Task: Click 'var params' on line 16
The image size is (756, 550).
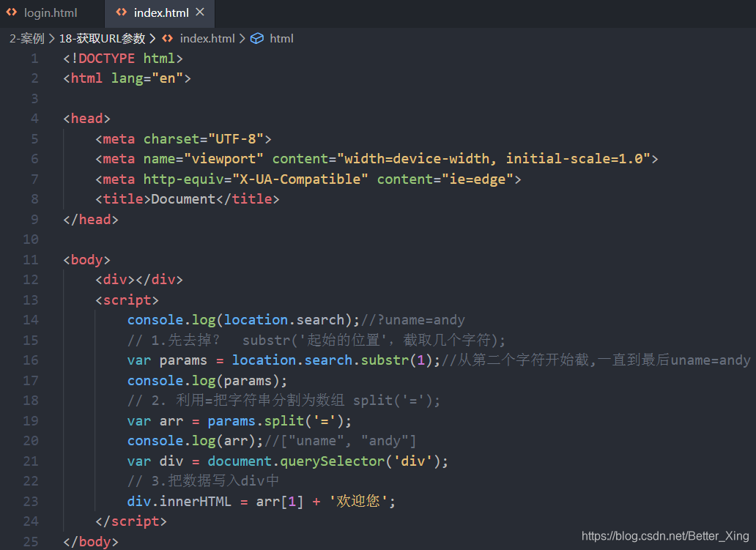Action: click(x=167, y=360)
